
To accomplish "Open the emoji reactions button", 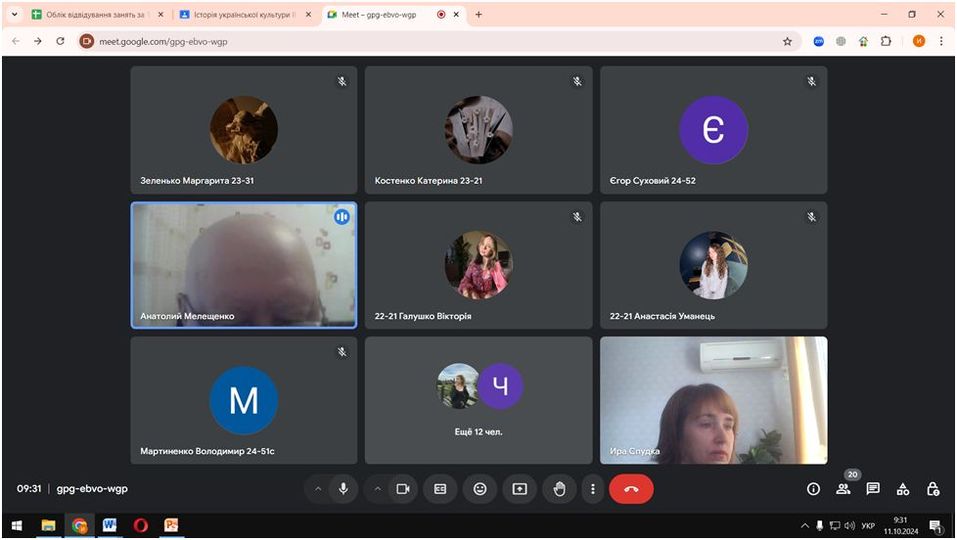I will coord(480,489).
